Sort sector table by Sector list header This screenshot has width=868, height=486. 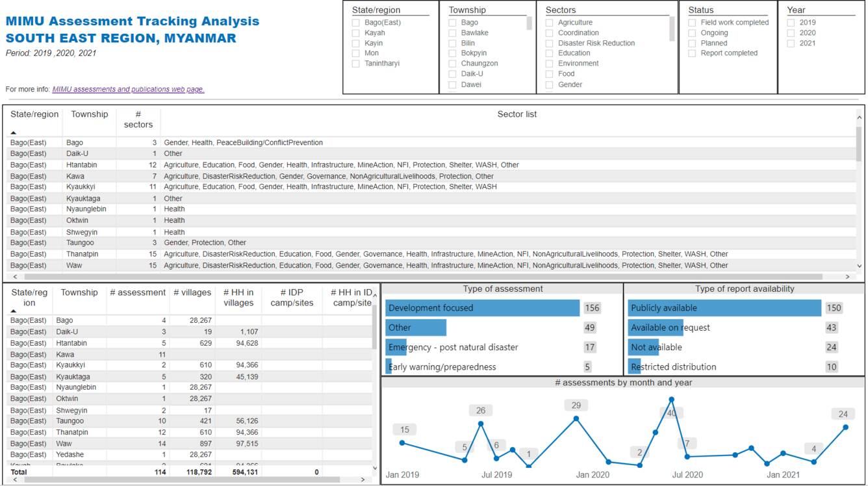pos(517,114)
